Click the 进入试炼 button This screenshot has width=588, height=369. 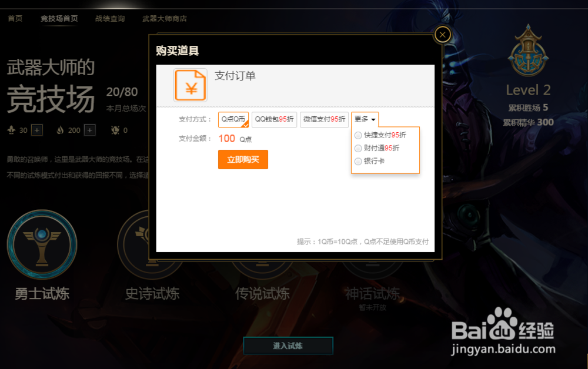tap(288, 345)
